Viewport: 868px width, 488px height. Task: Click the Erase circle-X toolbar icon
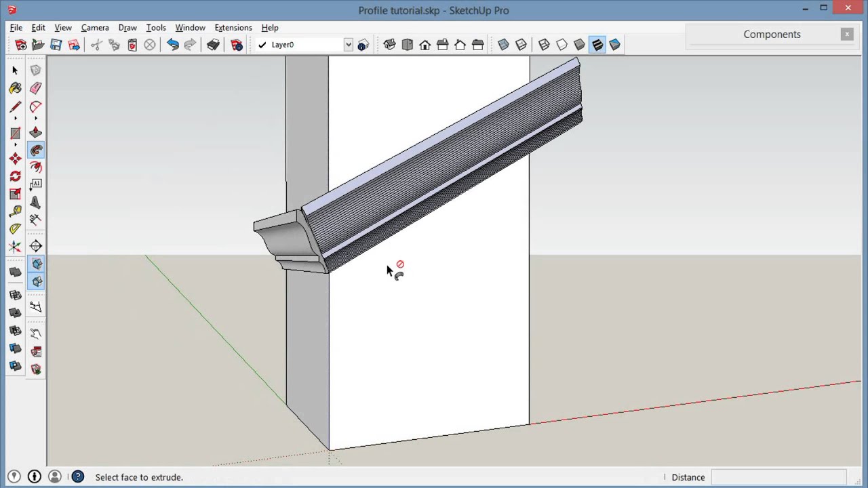pyautogui.click(x=150, y=45)
